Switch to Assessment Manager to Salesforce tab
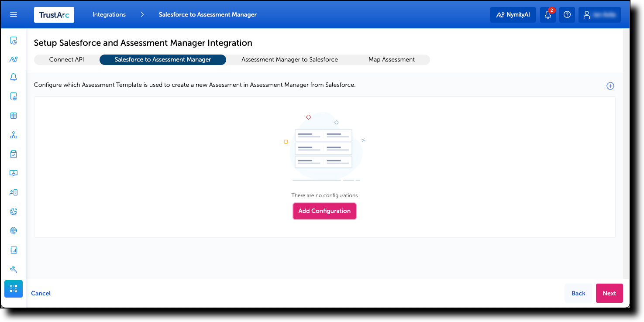Screen dimensions: 644x322 (x=289, y=59)
